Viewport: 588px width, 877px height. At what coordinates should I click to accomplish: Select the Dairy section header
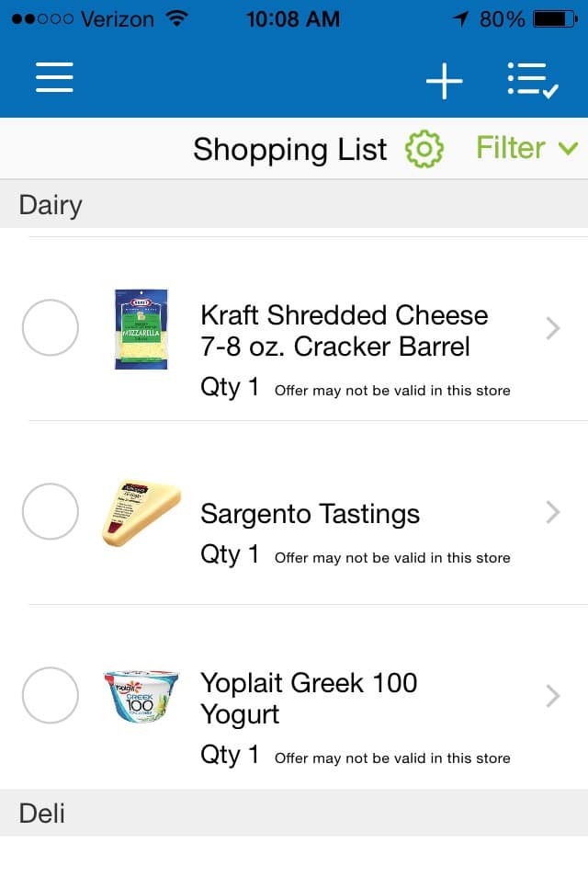[x=294, y=204]
